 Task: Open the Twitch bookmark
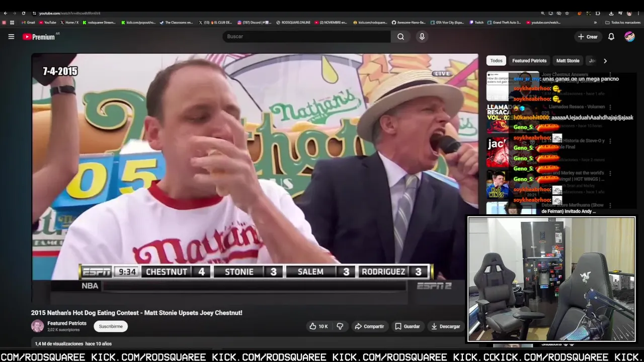[476, 23]
